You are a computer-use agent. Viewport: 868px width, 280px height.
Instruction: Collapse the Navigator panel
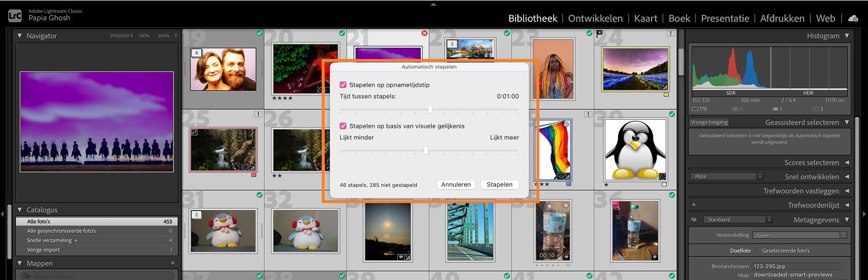click(20, 36)
